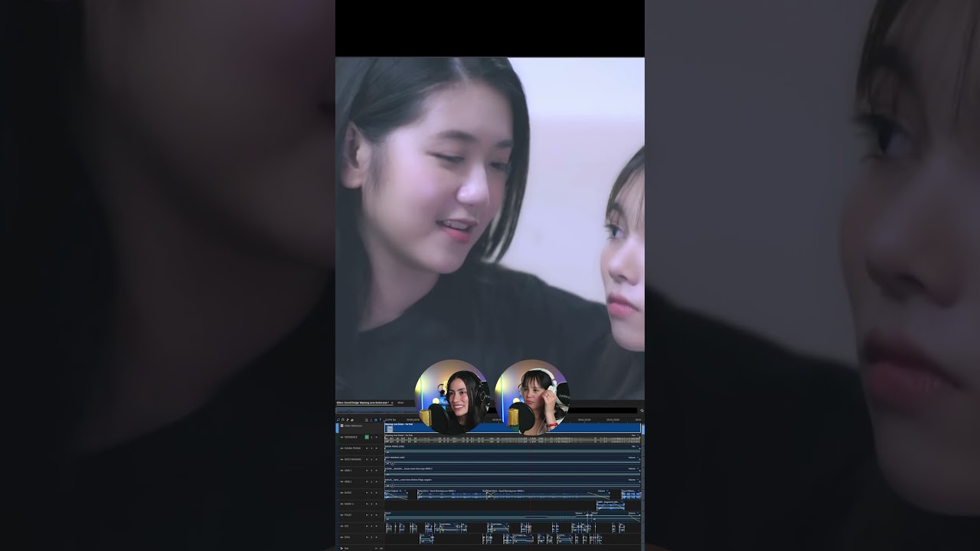Open the Volume dropdown on AMB 2 lane
The height and width of the screenshot is (551, 980).
click(632, 480)
